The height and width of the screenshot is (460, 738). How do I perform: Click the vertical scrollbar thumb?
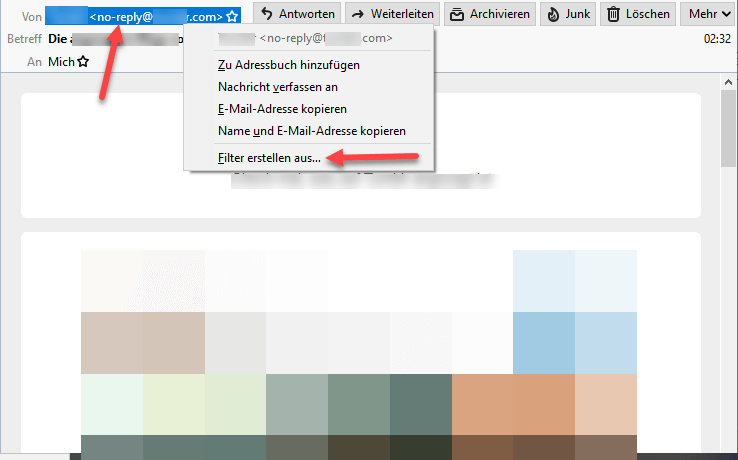tap(728, 128)
